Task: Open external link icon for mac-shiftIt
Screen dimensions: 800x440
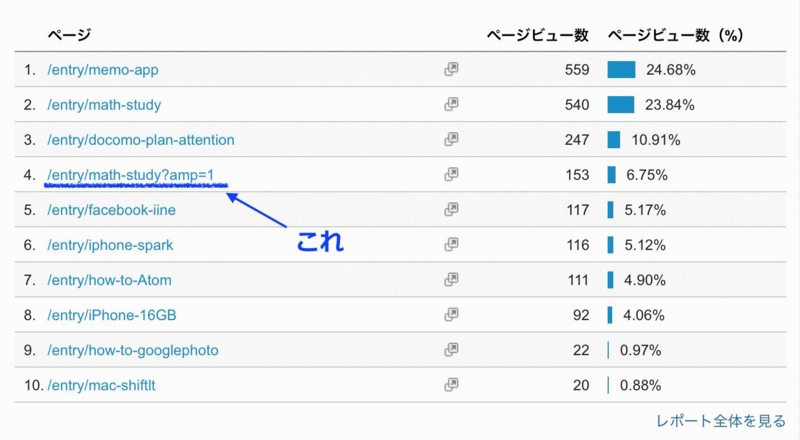Action: point(451,385)
